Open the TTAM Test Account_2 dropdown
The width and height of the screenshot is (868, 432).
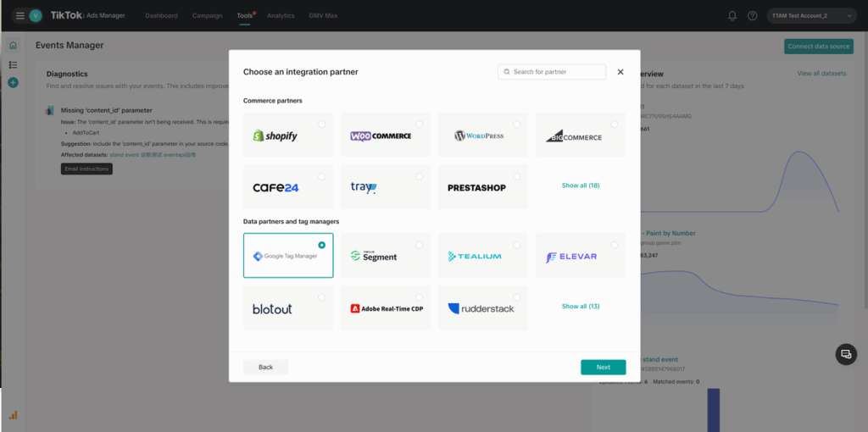811,15
